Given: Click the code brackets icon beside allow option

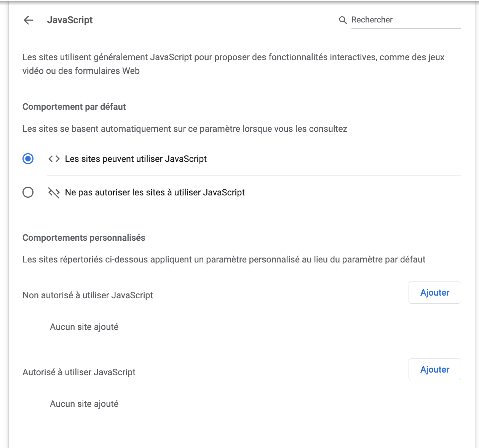Looking at the screenshot, I should click(54, 159).
